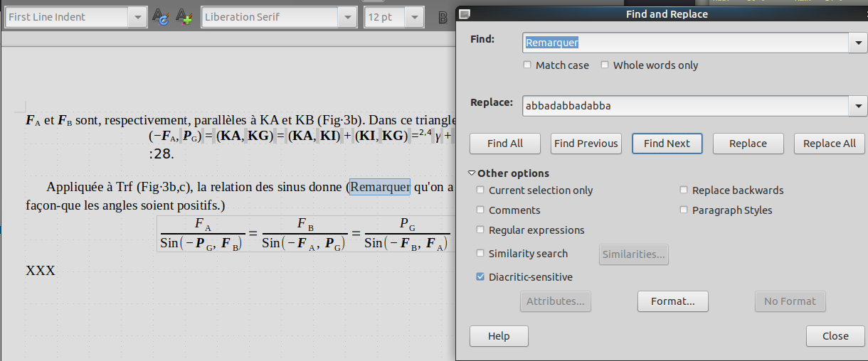Click the Find and Replace dialog window icon
868x361 pixels.
[x=464, y=14]
